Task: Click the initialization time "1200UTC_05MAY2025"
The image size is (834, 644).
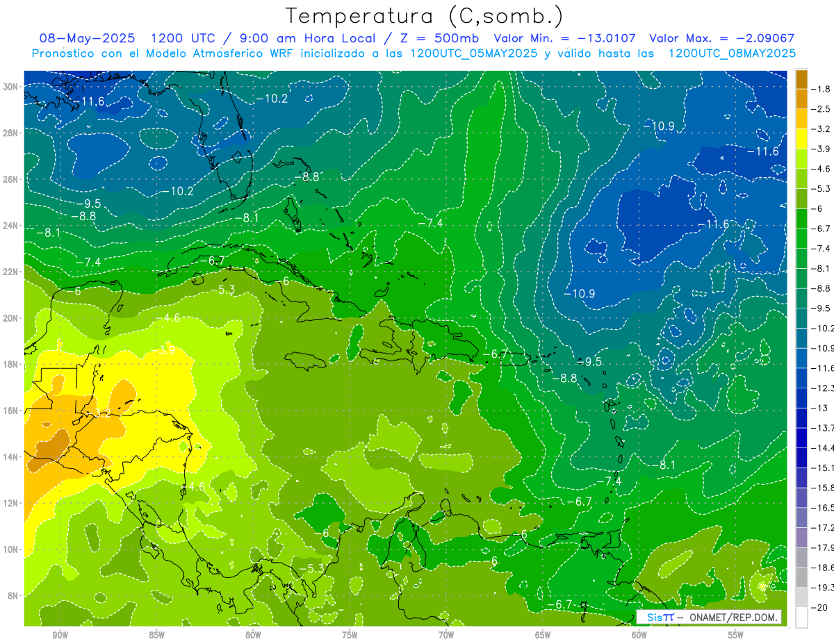Action: click(473, 53)
